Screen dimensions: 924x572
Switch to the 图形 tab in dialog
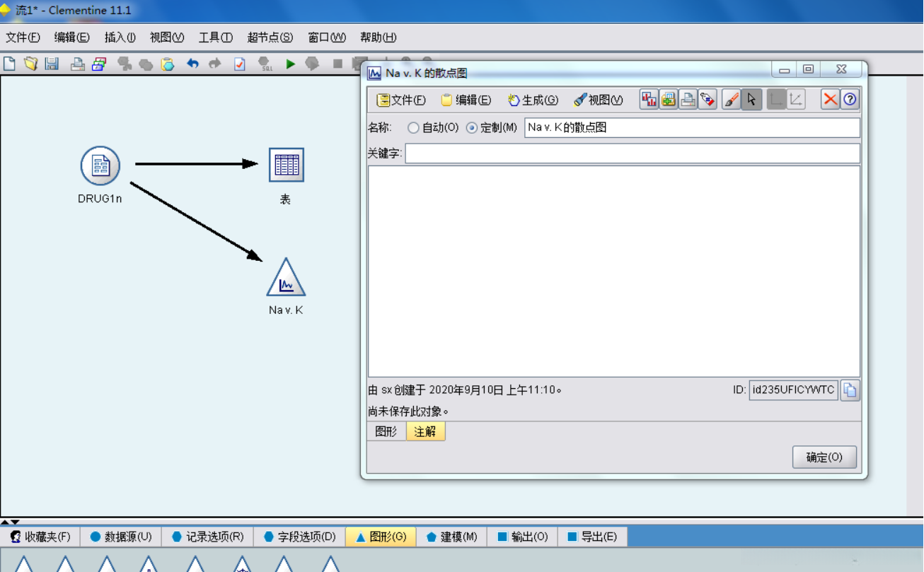pyautogui.click(x=386, y=431)
